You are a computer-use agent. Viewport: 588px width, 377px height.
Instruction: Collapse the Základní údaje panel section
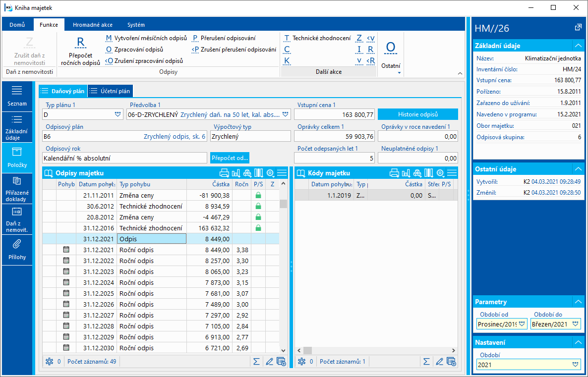coord(578,46)
